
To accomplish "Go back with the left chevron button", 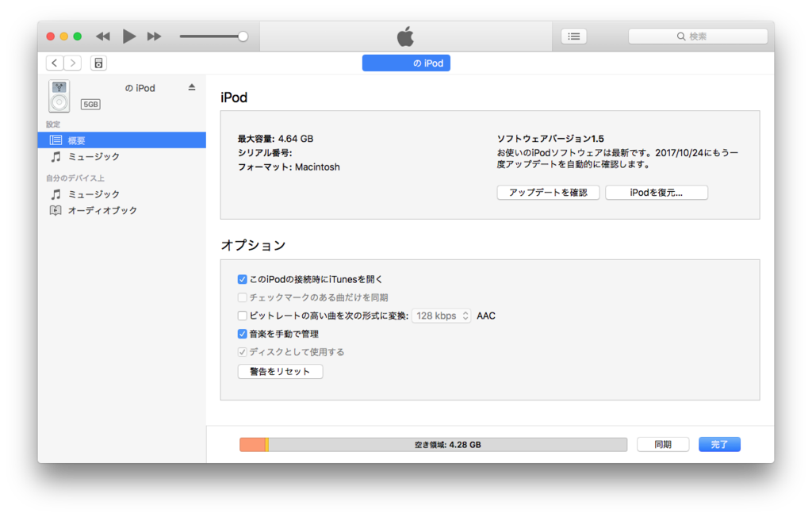I will click(55, 63).
